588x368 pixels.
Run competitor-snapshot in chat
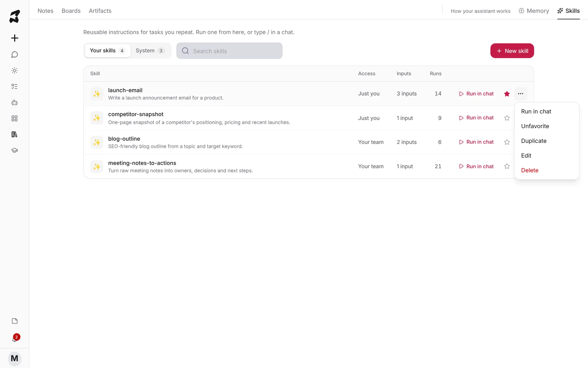[476, 118]
